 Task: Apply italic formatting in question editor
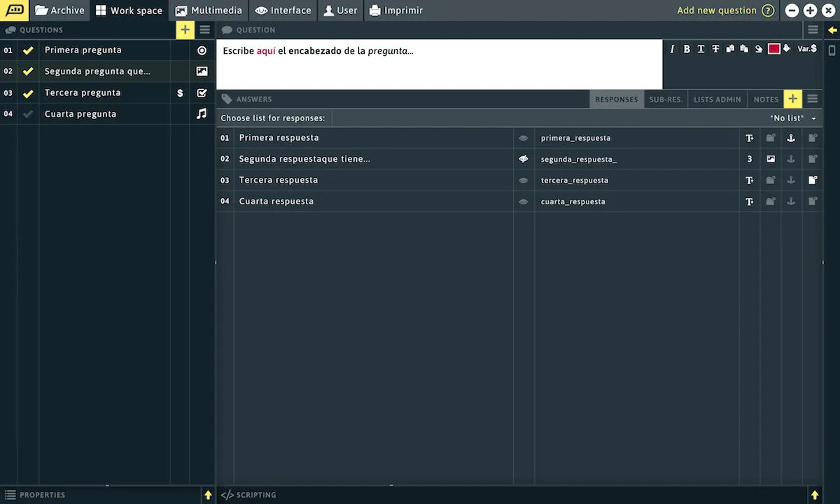click(672, 49)
